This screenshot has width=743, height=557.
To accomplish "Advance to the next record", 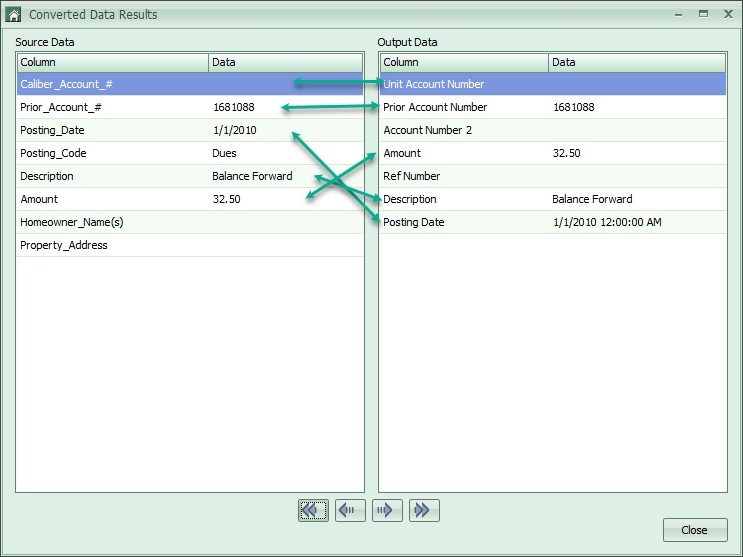I will (387, 511).
